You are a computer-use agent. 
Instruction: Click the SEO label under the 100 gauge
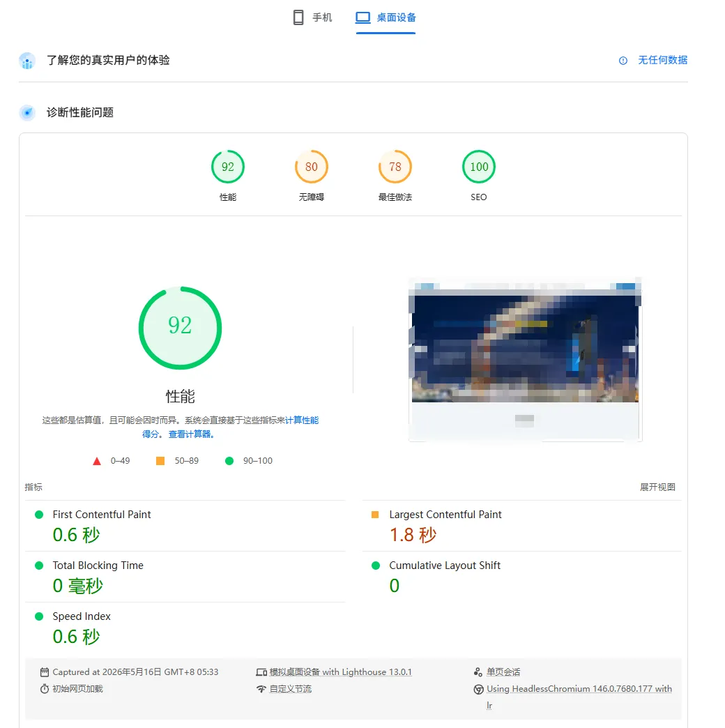click(x=479, y=197)
